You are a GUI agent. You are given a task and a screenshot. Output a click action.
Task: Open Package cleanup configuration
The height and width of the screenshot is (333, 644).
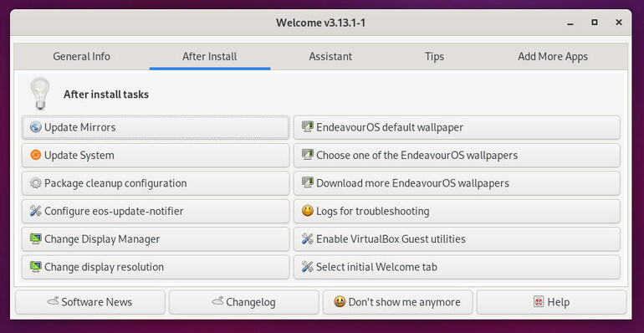[156, 183]
